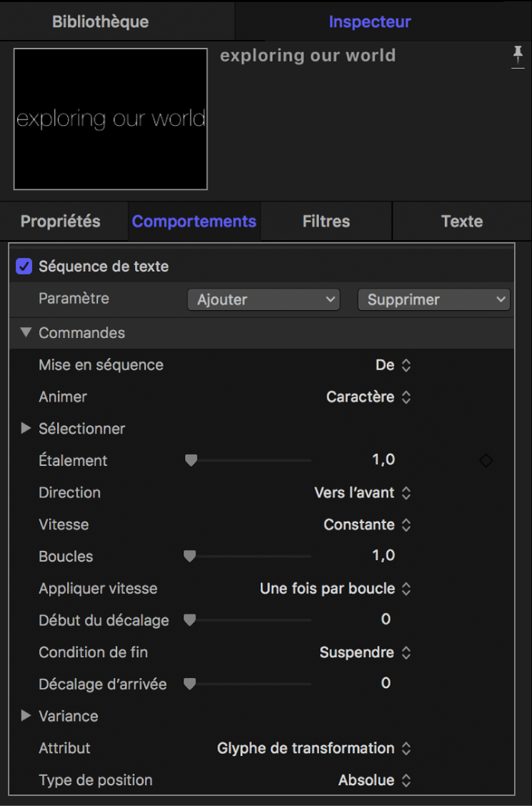Open the Texte tab

point(462,222)
